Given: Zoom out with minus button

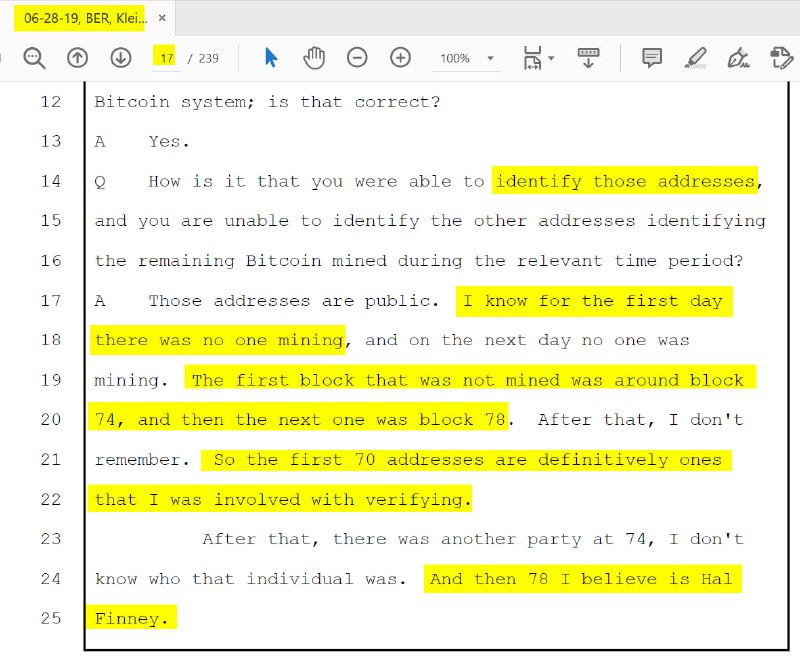Looking at the screenshot, I should point(357,58).
